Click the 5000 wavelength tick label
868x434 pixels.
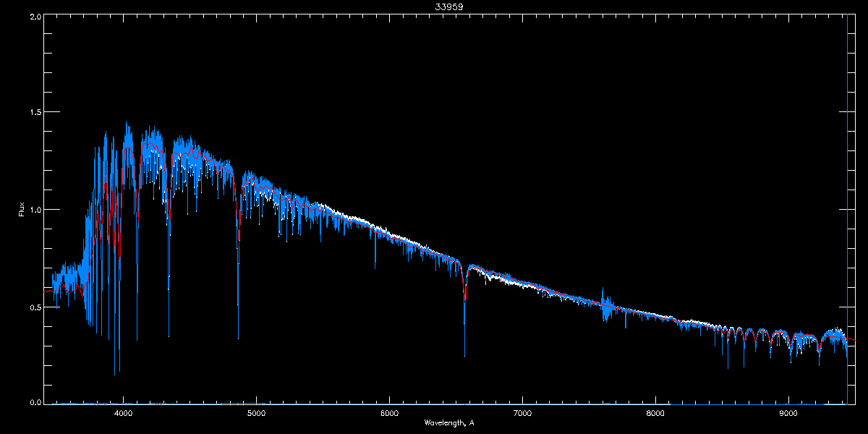tap(257, 413)
